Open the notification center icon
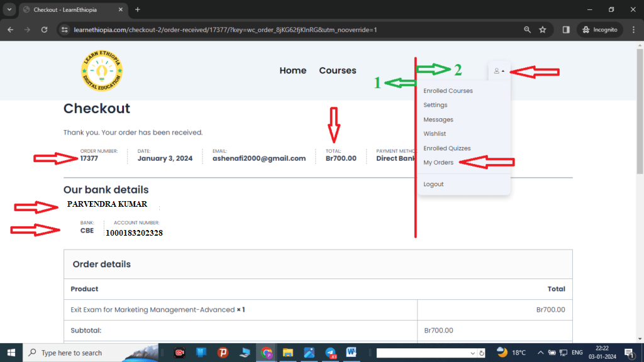 click(629, 353)
